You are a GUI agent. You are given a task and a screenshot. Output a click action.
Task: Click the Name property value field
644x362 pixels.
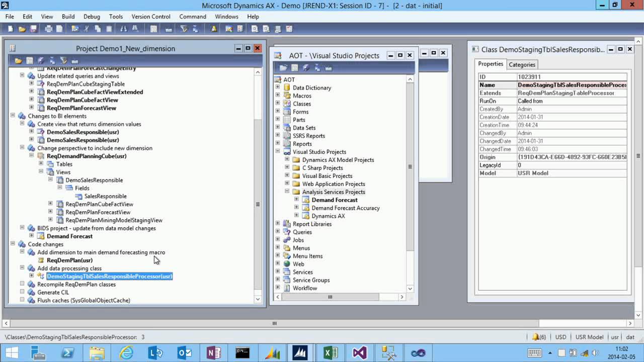[572, 85]
